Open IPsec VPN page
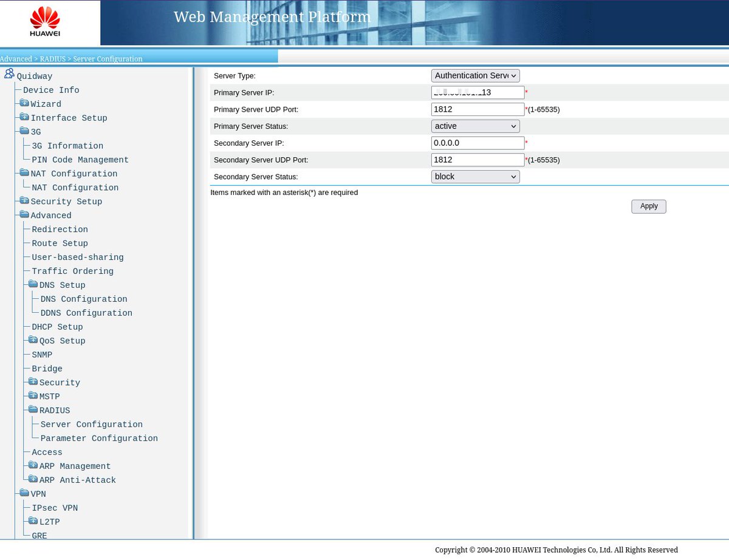729x560 pixels. (x=55, y=509)
